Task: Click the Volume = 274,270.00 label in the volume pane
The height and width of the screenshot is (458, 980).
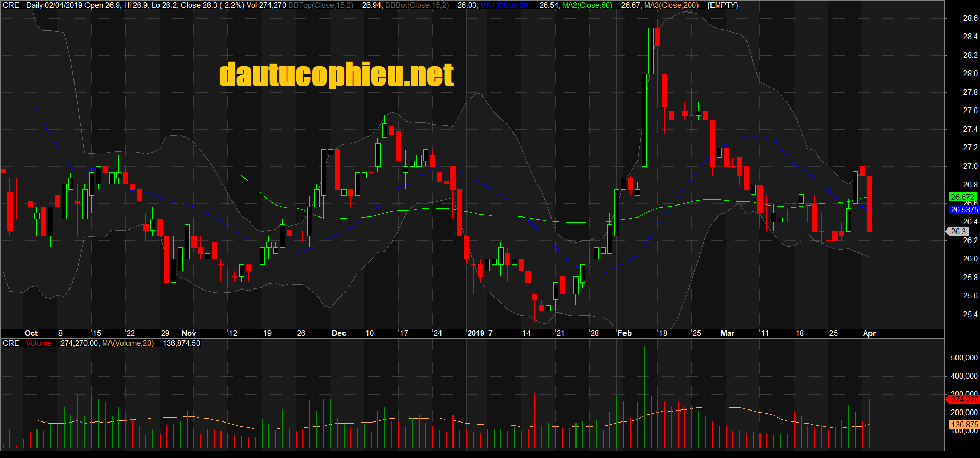Action: pos(62,343)
